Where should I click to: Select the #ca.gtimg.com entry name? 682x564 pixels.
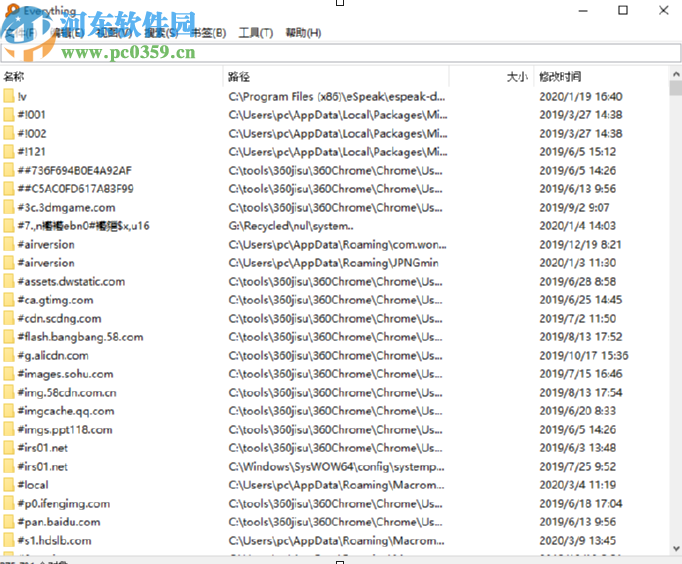[x=55, y=300]
